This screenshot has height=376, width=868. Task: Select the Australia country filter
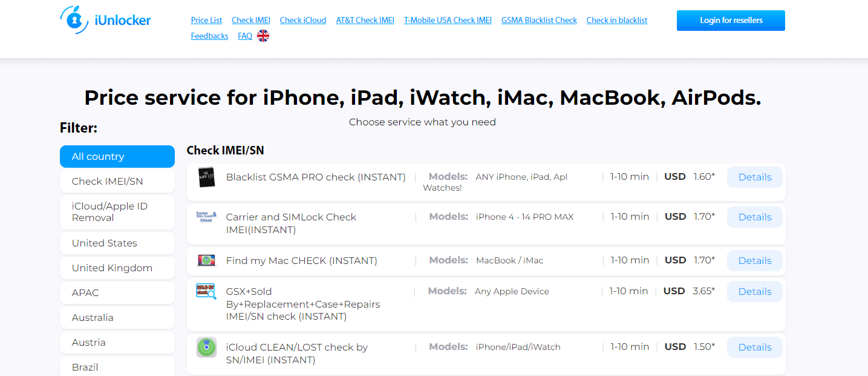117,317
